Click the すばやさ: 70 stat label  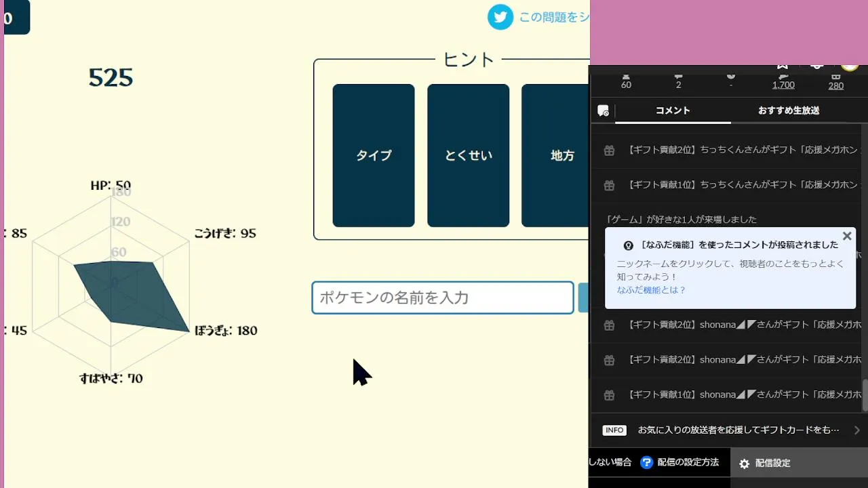(x=111, y=378)
